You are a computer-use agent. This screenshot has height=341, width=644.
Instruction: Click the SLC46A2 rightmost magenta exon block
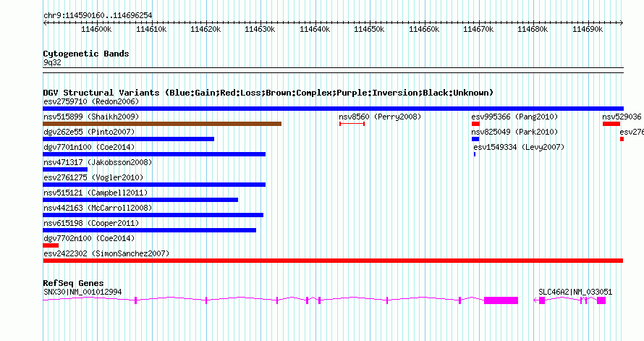click(601, 300)
